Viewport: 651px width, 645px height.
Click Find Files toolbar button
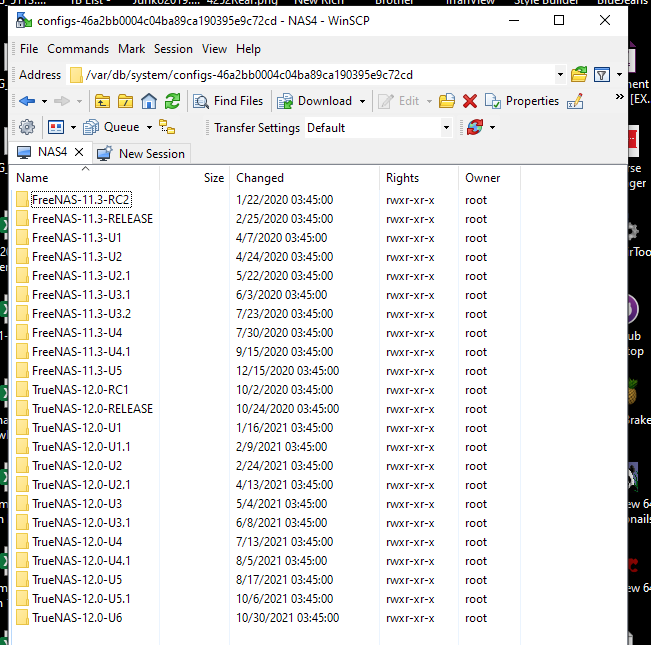click(x=228, y=101)
